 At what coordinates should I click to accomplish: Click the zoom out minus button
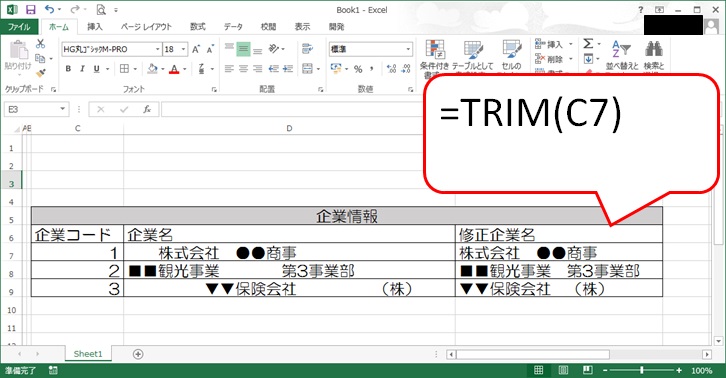coord(605,370)
